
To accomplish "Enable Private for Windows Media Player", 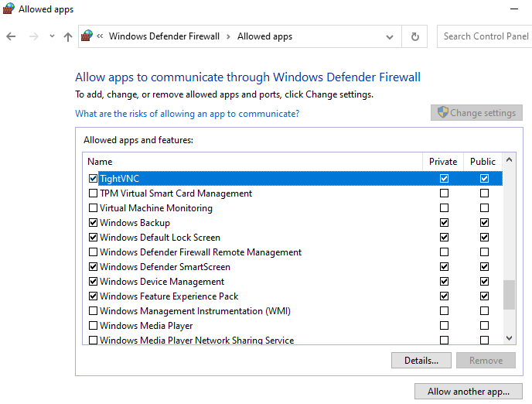I will tap(444, 326).
